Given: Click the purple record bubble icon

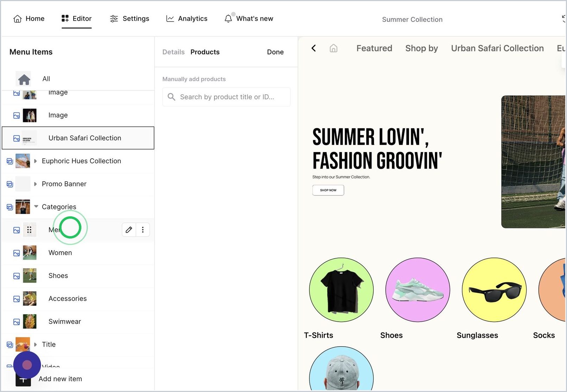Looking at the screenshot, I should (27, 365).
